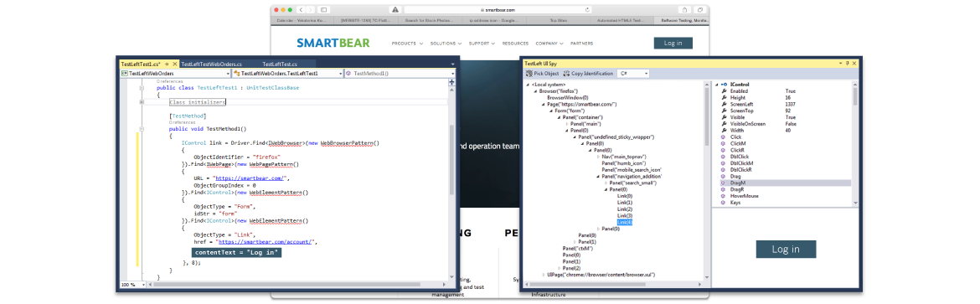The image size is (980, 304).
Task: Click the Log in button on website header
Action: click(x=673, y=44)
